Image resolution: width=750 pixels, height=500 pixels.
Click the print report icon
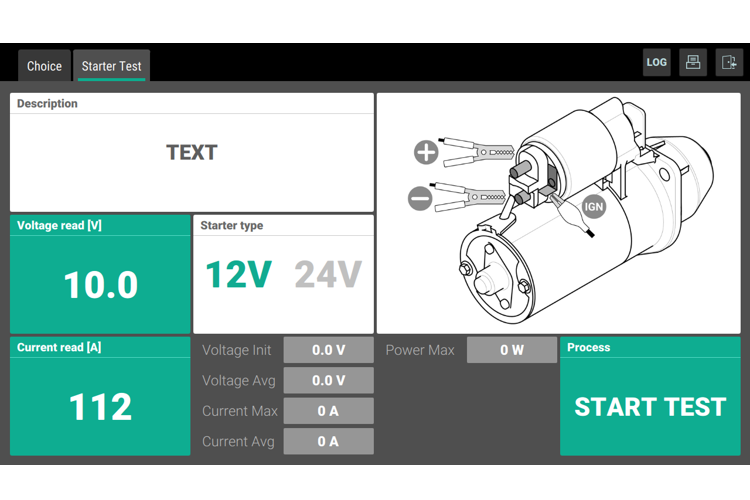(692, 62)
